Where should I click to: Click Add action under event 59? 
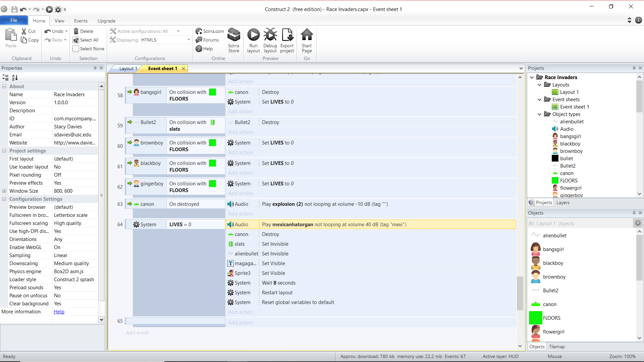pyautogui.click(x=240, y=132)
